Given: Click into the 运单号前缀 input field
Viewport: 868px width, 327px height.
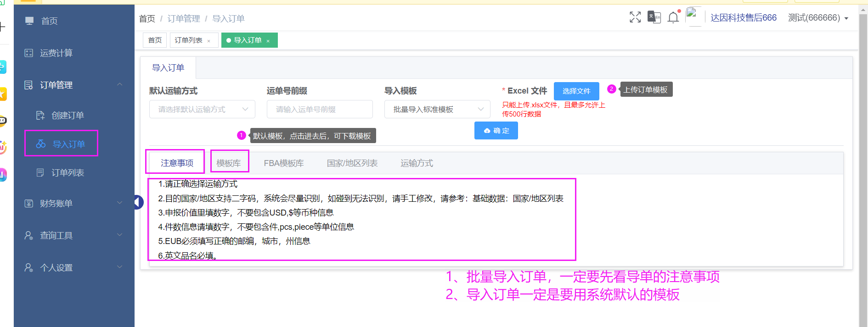Looking at the screenshot, I should click(x=319, y=109).
